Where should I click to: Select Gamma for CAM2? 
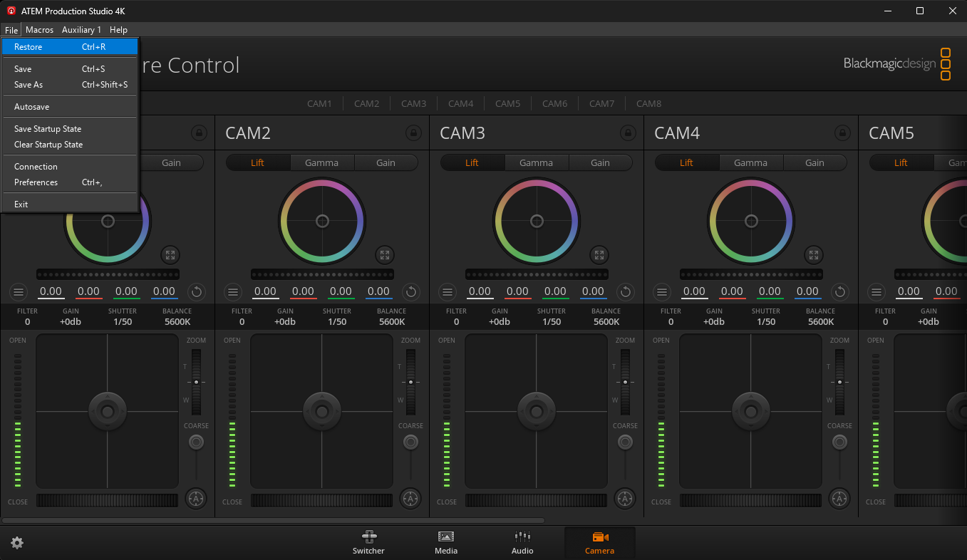click(x=322, y=162)
